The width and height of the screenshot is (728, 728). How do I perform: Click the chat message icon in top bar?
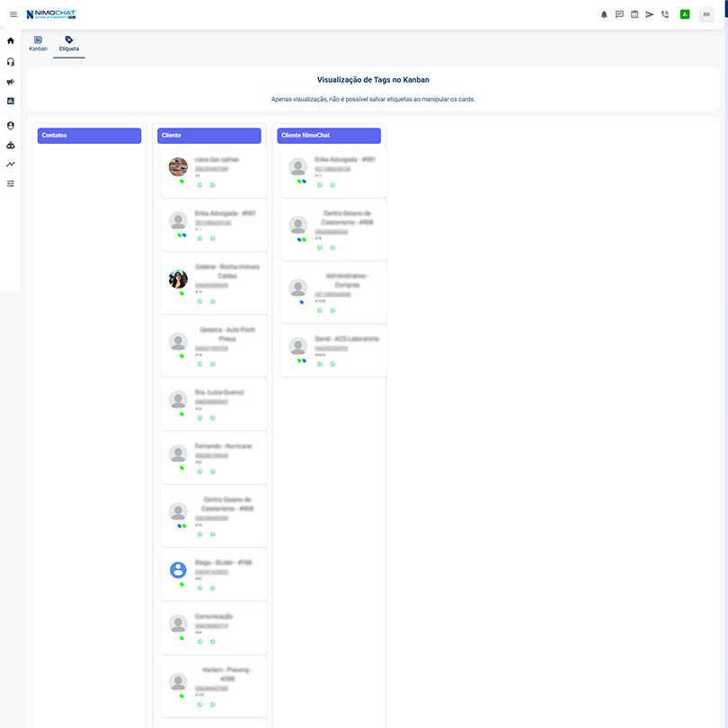(x=620, y=14)
